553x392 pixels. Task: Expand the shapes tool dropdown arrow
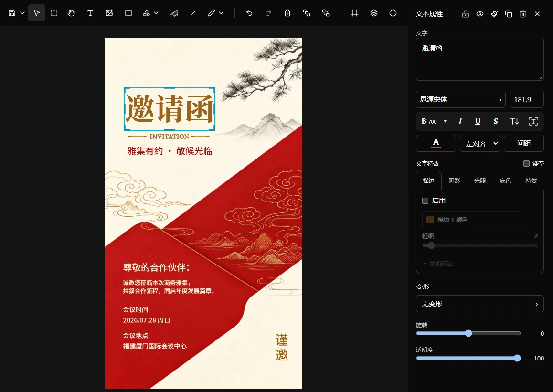click(x=156, y=13)
